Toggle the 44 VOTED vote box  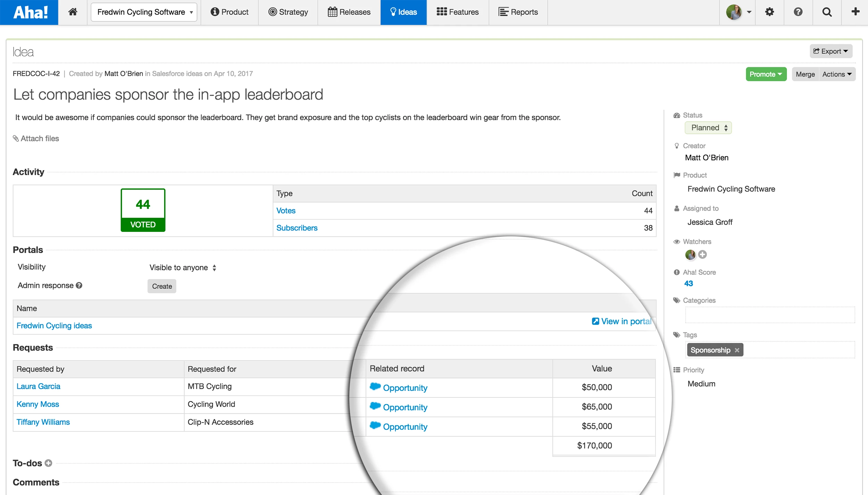[x=143, y=210]
